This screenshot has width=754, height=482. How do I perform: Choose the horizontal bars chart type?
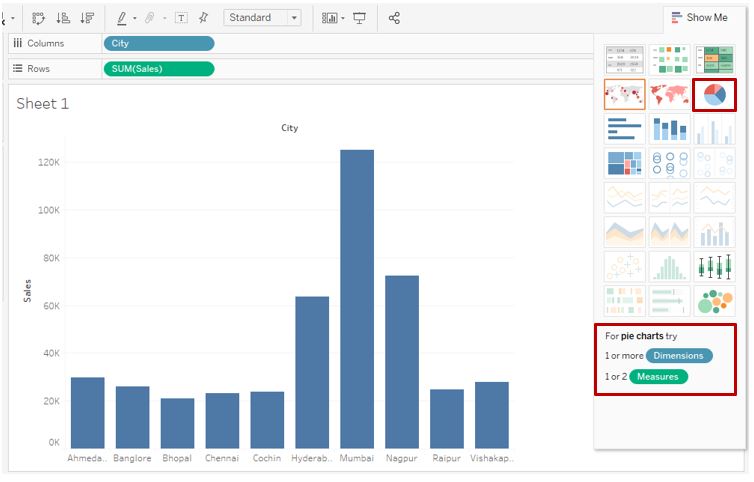pyautogui.click(x=624, y=129)
